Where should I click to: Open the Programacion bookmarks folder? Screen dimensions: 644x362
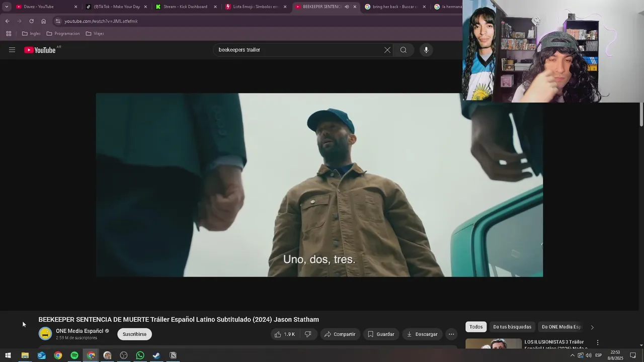(63, 34)
